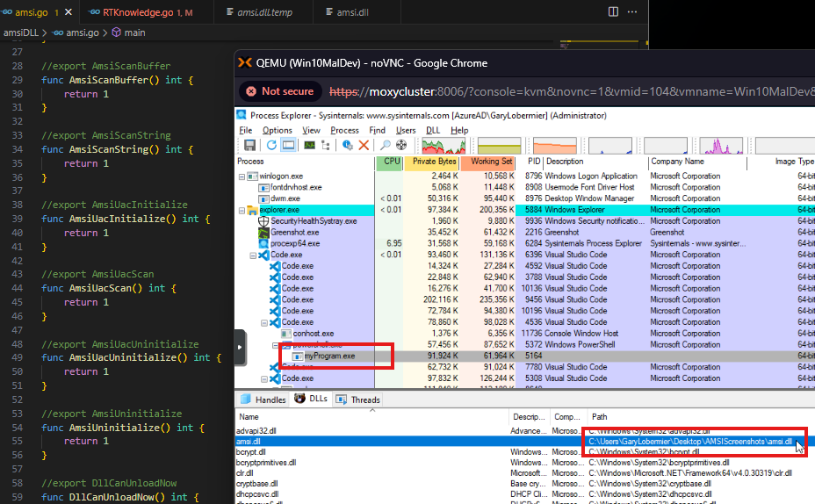Click the yellow commit history mini graph
The image size is (815, 504).
(499, 146)
